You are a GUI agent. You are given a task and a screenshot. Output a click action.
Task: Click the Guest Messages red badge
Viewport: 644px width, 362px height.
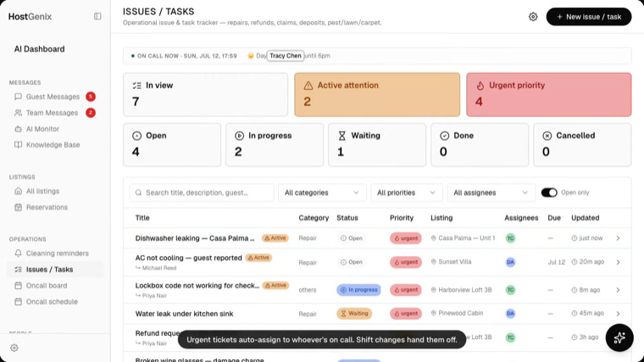pos(91,97)
